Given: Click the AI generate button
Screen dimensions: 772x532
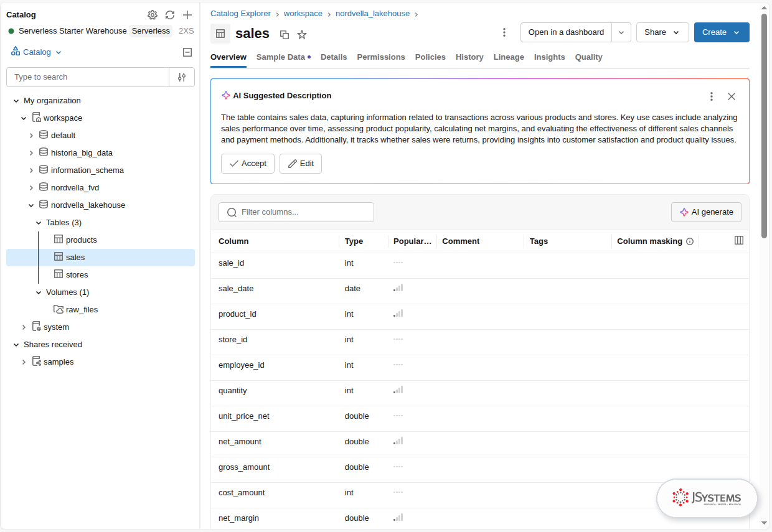Looking at the screenshot, I should [x=706, y=212].
